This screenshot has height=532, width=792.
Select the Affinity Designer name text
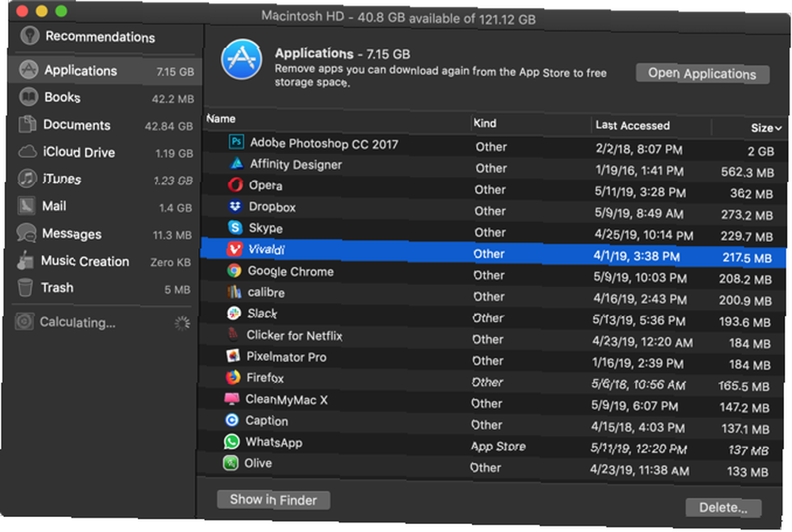click(296, 165)
